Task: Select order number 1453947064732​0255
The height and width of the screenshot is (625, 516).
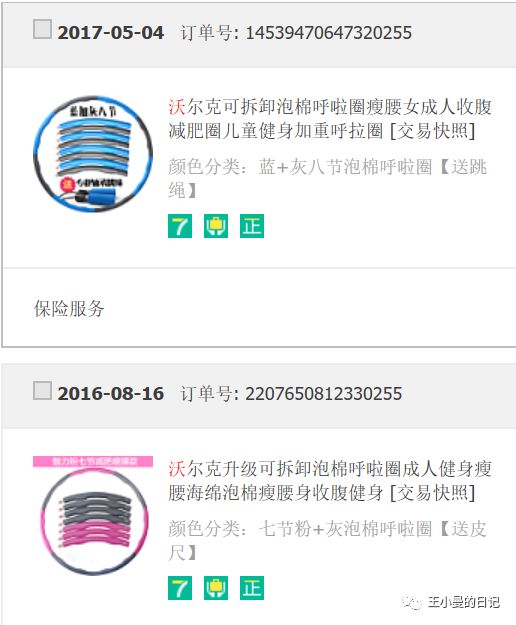Action: point(328,33)
